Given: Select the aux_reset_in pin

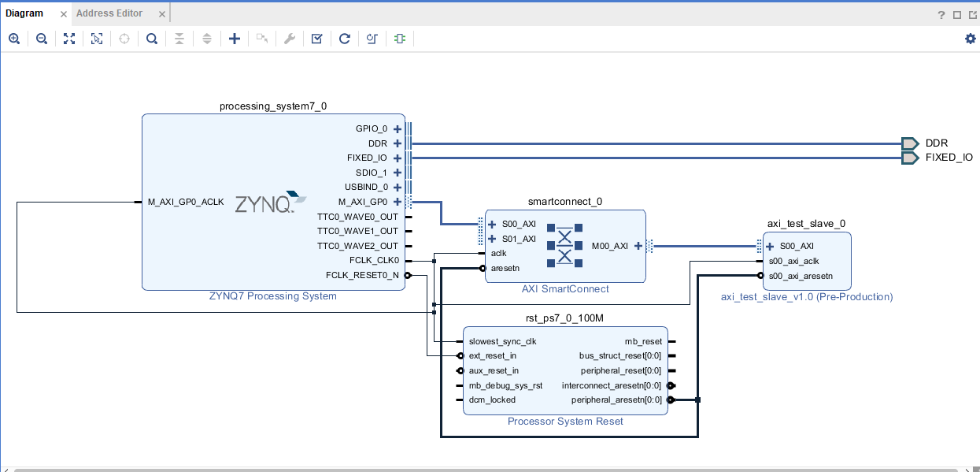Looking at the screenshot, I should (x=494, y=370).
